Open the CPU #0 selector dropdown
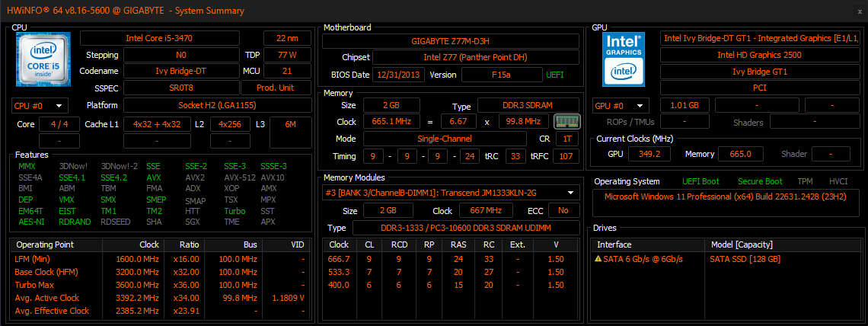The height and width of the screenshot is (326, 868). (40, 105)
